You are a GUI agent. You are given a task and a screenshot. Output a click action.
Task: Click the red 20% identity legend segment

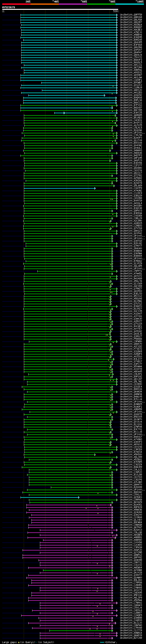tap(16, 4)
